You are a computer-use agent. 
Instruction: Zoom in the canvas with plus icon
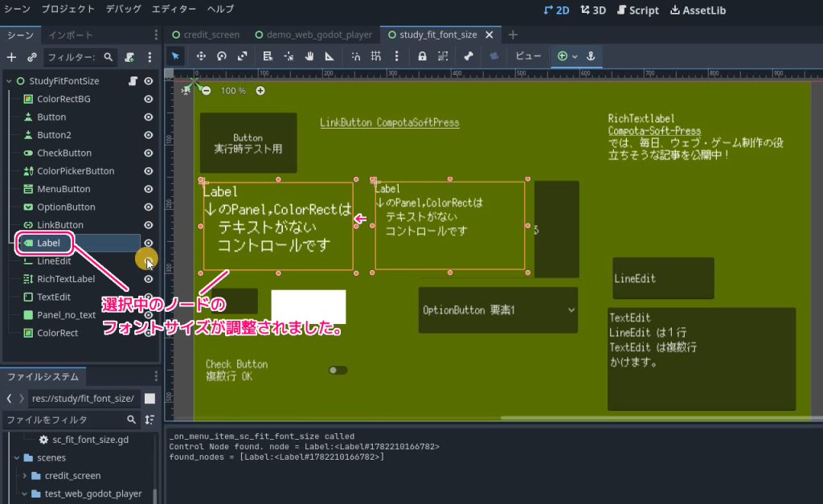pos(260,91)
